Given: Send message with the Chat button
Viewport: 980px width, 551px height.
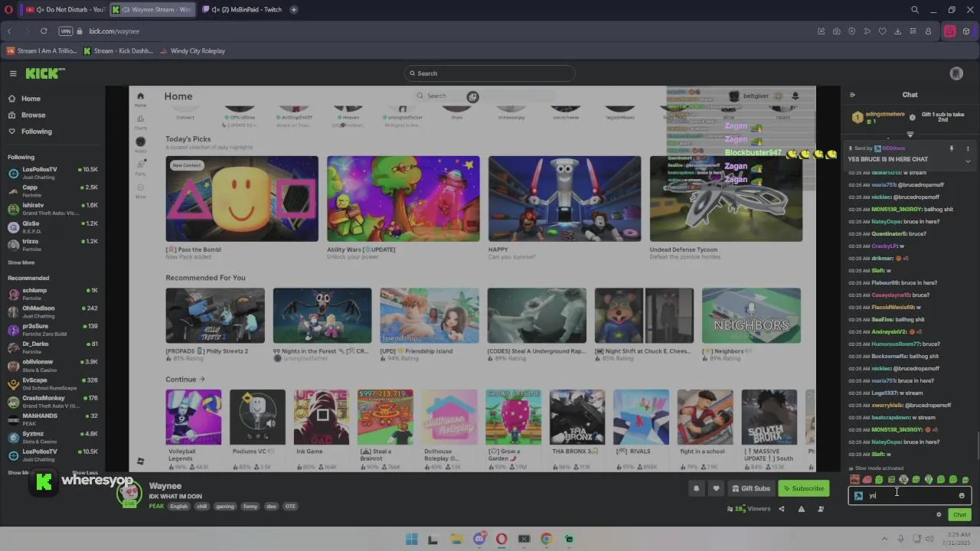Looking at the screenshot, I should [x=959, y=515].
